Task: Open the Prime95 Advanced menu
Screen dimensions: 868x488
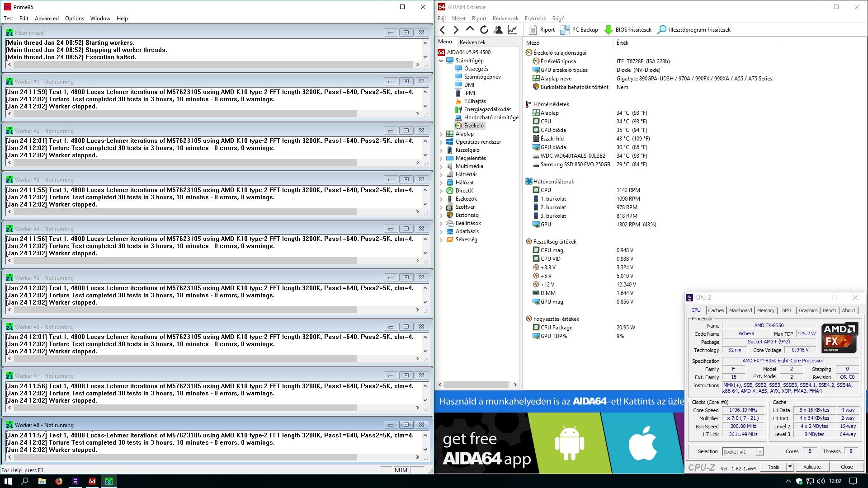Action: tap(47, 19)
